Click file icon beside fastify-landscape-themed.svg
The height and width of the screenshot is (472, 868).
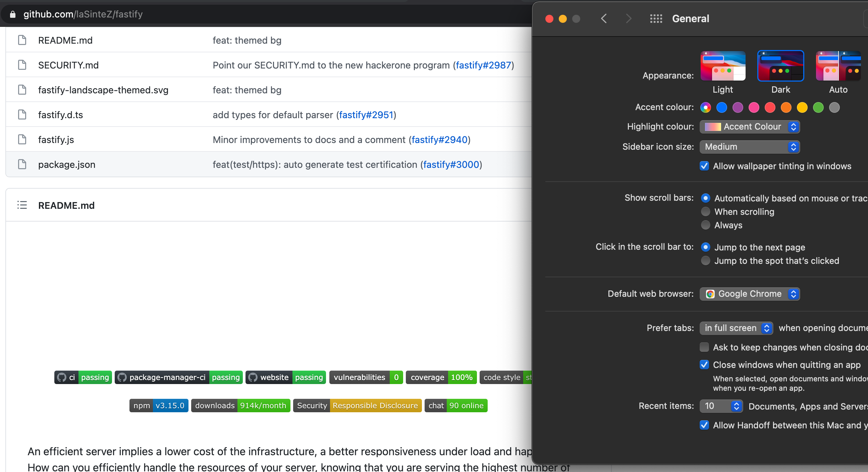point(22,90)
